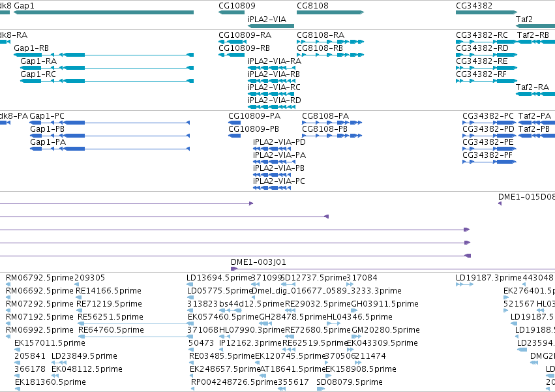The width and height of the screenshot is (555, 392).
Task: Click transcript label Gap1-RA
Action: tap(38, 61)
